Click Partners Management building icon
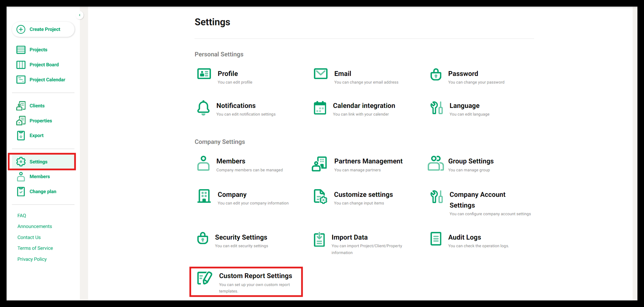644x307 pixels. [319, 164]
